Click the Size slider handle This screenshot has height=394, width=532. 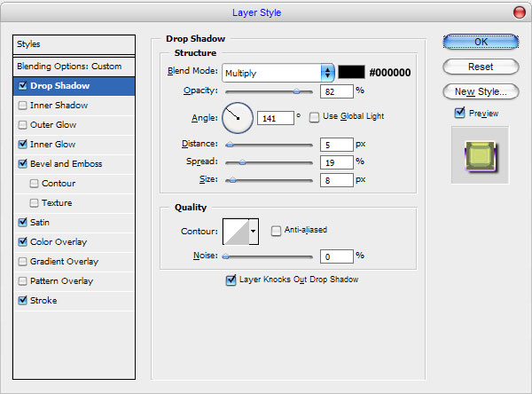pos(232,180)
